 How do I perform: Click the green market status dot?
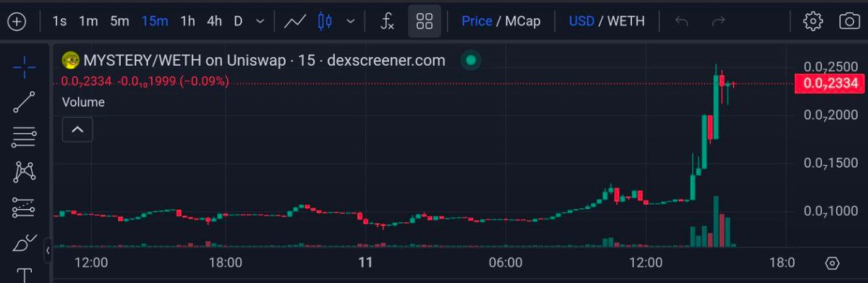[471, 60]
